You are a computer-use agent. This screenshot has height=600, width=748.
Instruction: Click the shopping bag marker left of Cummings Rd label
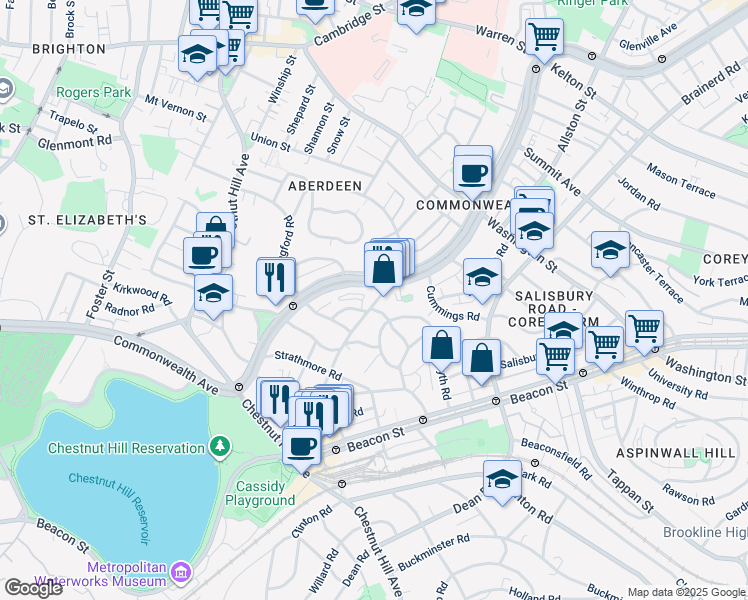point(441,347)
